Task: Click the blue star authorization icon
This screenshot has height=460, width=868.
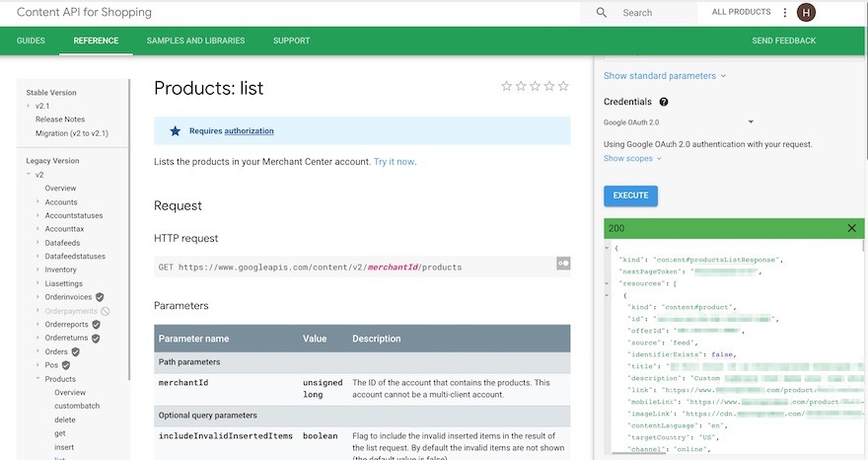Action: tap(175, 131)
